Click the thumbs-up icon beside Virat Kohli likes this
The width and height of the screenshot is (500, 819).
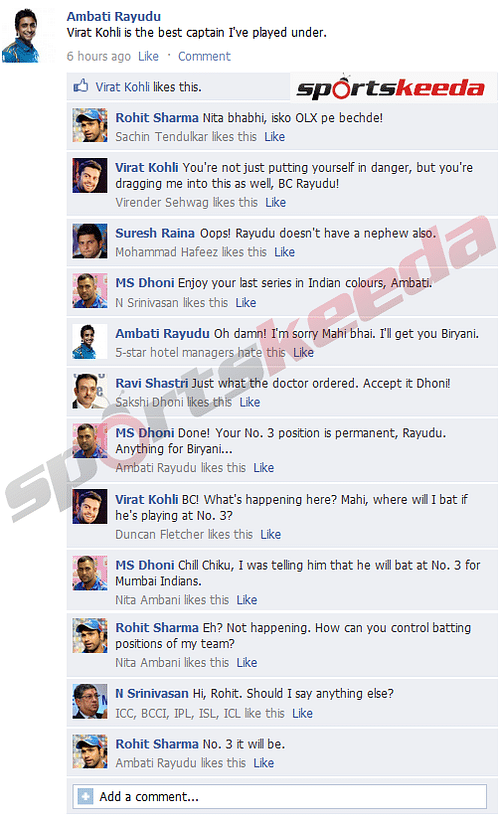pos(80,86)
